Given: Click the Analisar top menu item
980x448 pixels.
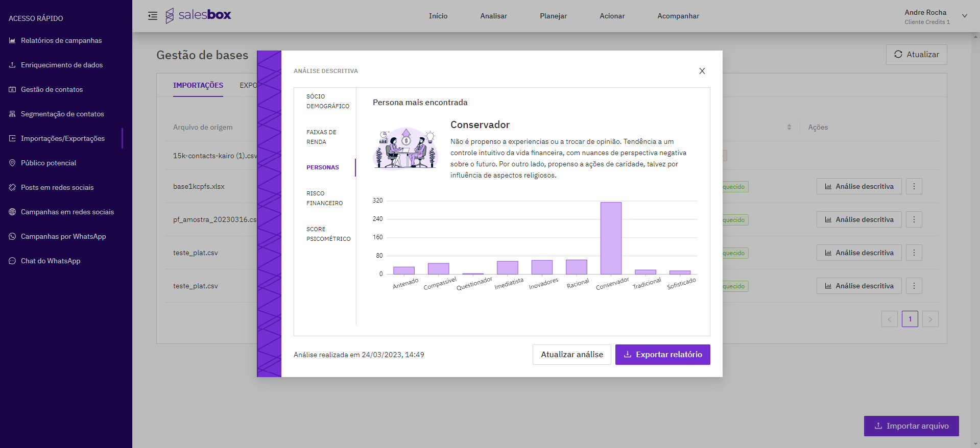Looking at the screenshot, I should coord(493,16).
